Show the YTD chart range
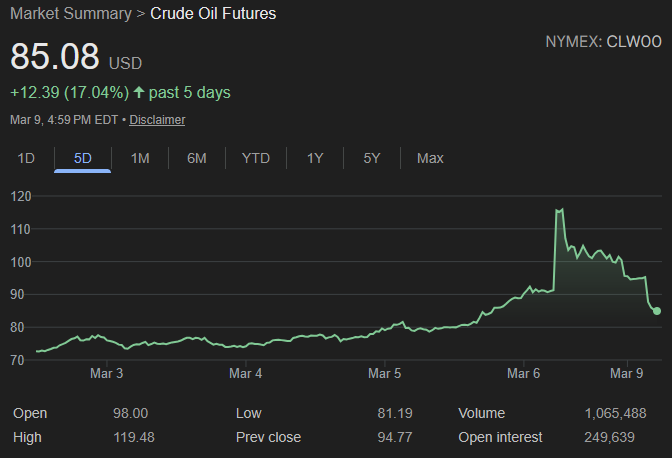 256,158
